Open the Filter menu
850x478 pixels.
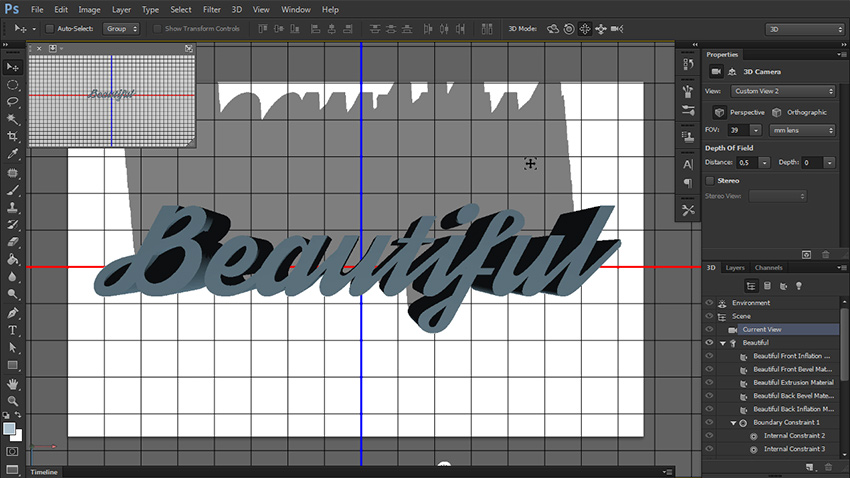(211, 9)
